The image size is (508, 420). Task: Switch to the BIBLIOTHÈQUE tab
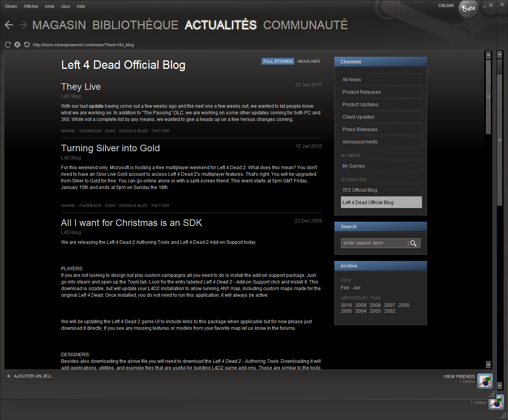135,25
